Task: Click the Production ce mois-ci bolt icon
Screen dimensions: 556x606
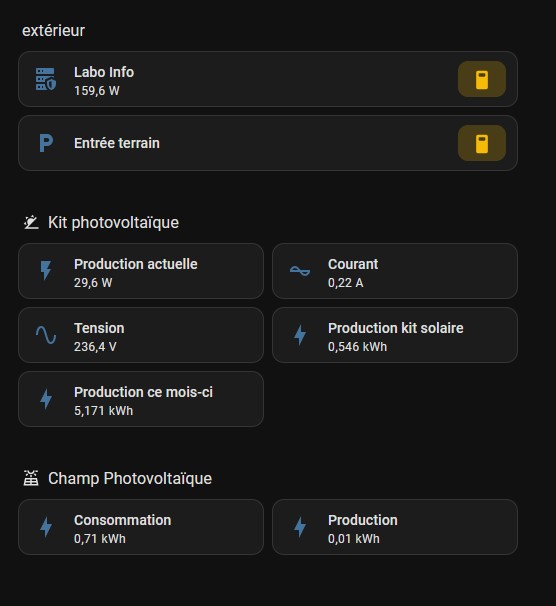Action: (x=46, y=399)
